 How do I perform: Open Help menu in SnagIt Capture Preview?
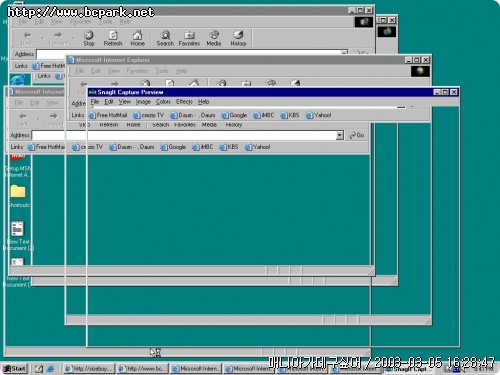[x=203, y=102]
